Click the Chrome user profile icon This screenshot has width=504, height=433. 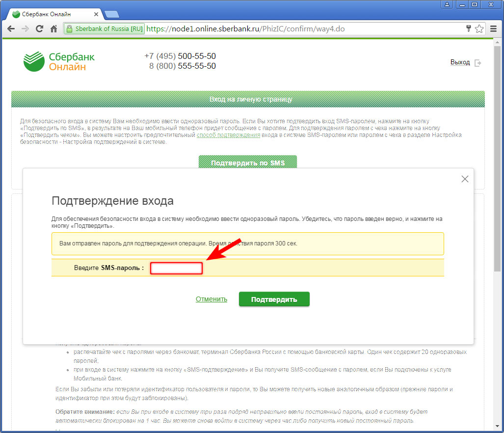coord(447,4)
